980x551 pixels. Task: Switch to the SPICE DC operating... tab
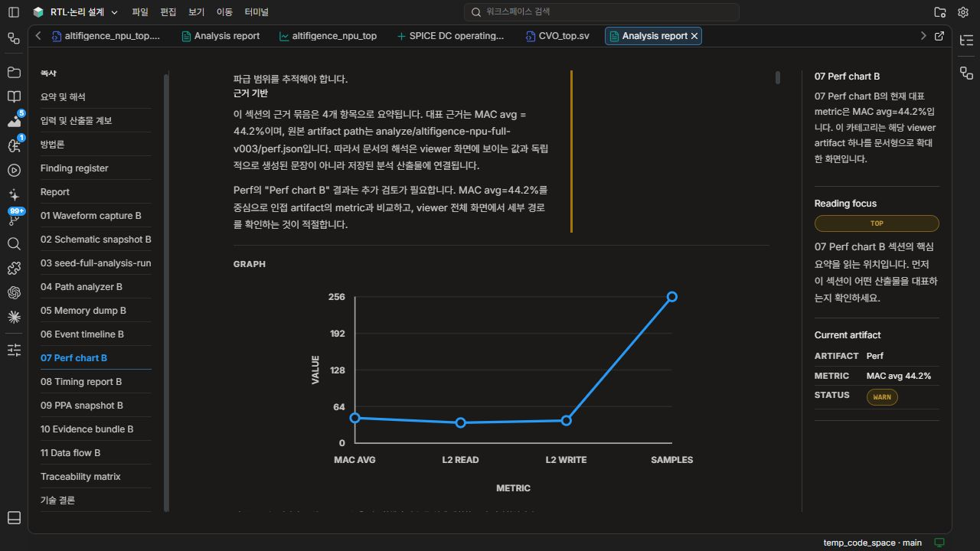[x=451, y=36]
